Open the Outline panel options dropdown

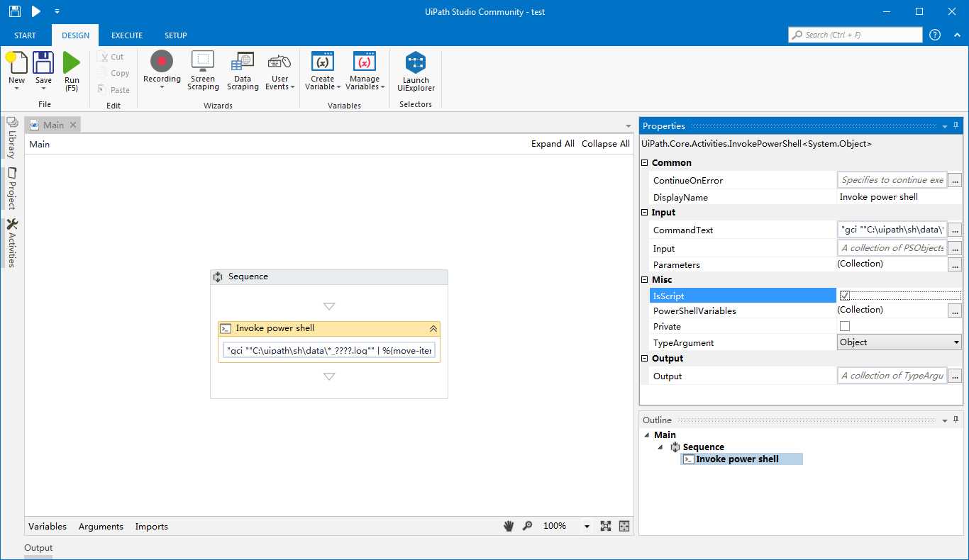(x=945, y=420)
